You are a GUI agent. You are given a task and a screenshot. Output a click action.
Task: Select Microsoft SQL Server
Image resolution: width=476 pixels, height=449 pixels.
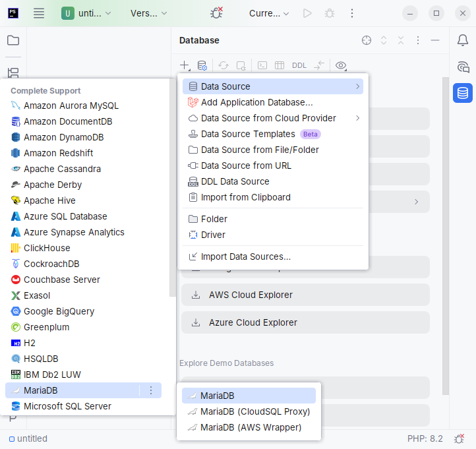tap(84, 406)
